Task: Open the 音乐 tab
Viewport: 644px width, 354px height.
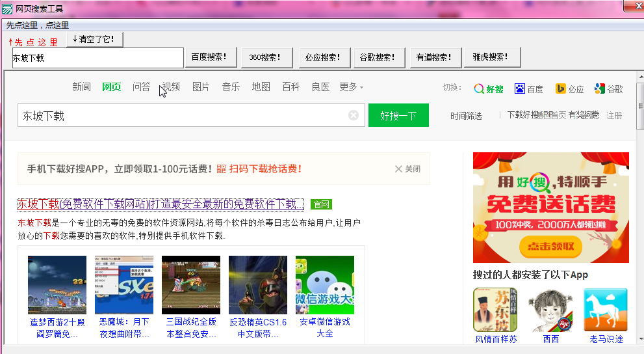Action: 231,87
